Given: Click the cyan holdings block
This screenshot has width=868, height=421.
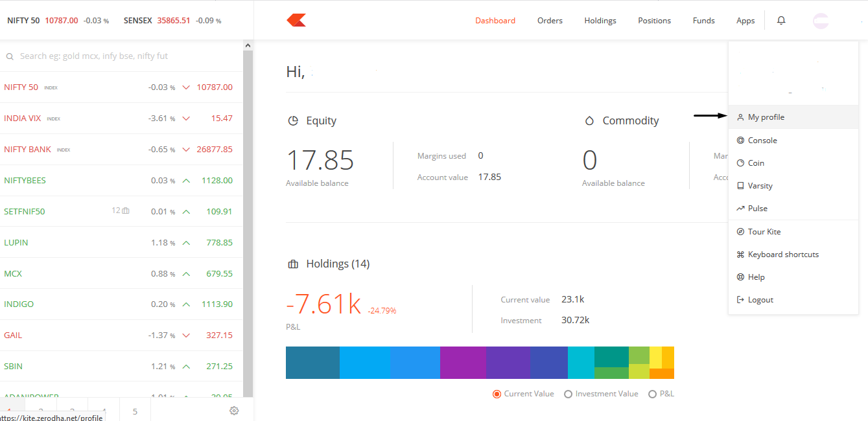Looking at the screenshot, I should coord(581,363).
